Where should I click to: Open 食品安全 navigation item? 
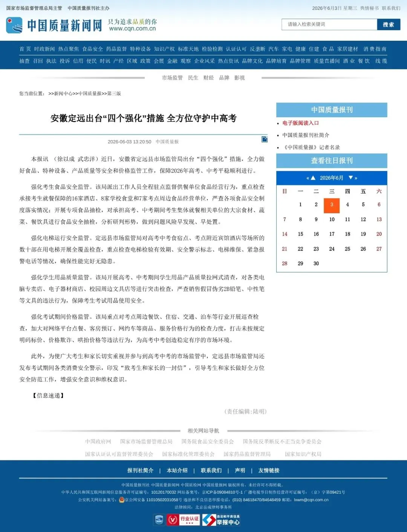93,49
